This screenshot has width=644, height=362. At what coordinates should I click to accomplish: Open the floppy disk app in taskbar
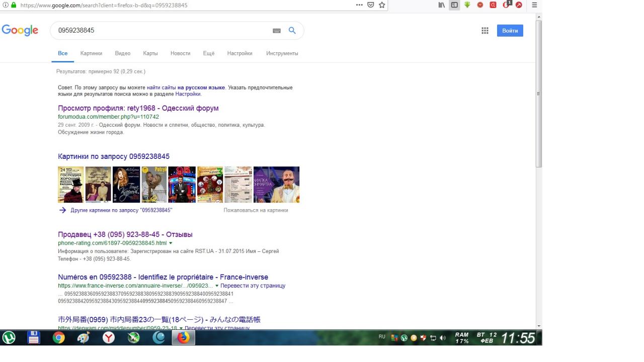34,338
